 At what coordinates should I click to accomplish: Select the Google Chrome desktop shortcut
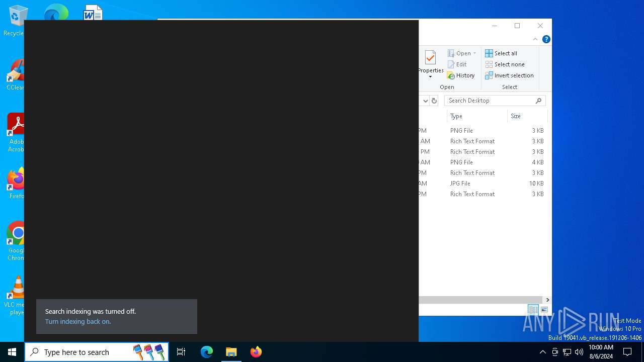click(x=16, y=241)
